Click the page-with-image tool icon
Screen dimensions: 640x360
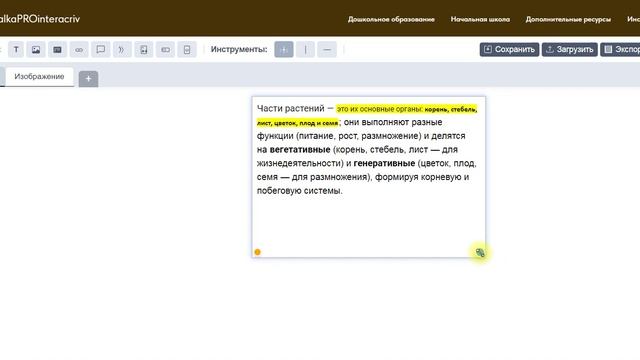click(144, 49)
